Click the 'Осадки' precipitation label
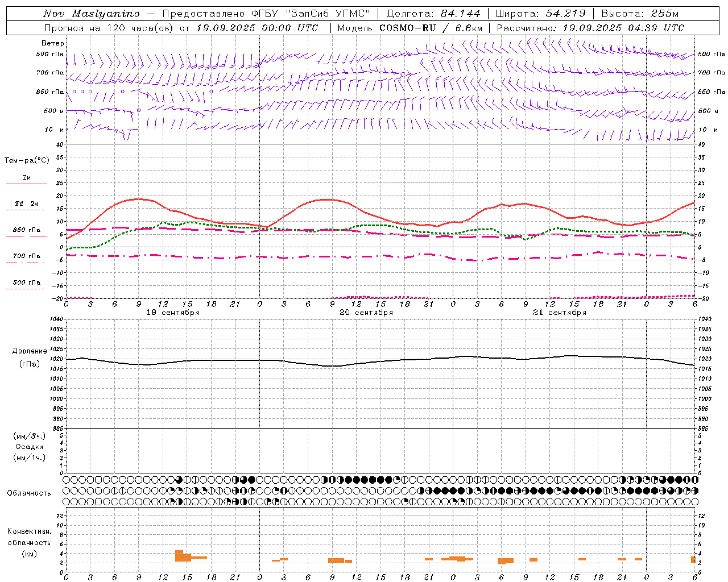Screen dimensions: 728x582 pyautogui.click(x=30, y=447)
